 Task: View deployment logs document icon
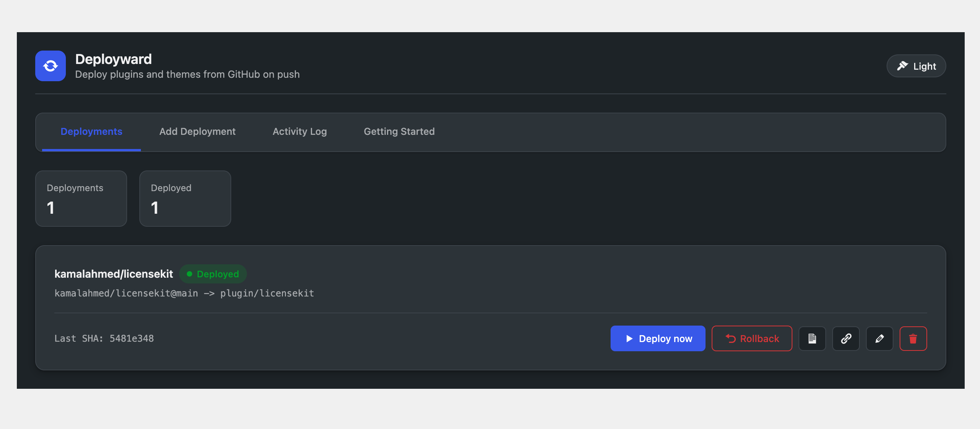click(812, 338)
